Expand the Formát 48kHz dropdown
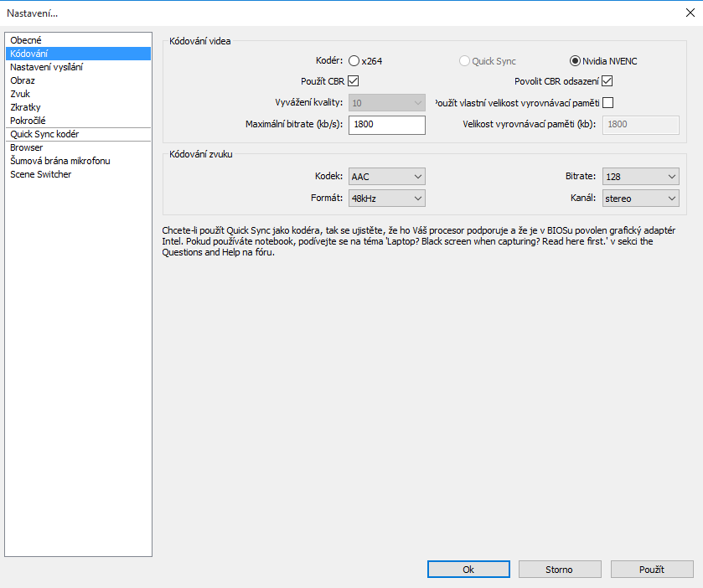Viewport: 703px width, 588px height. [x=386, y=199]
